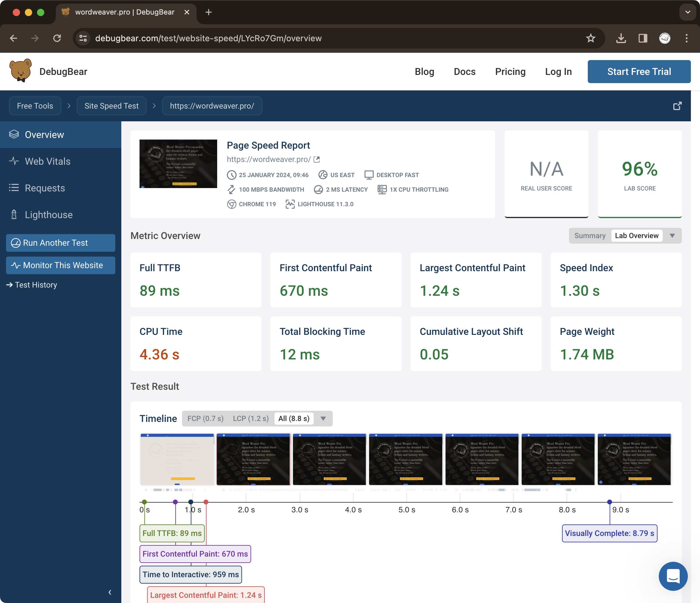Click Monitor This Website button

(x=60, y=265)
